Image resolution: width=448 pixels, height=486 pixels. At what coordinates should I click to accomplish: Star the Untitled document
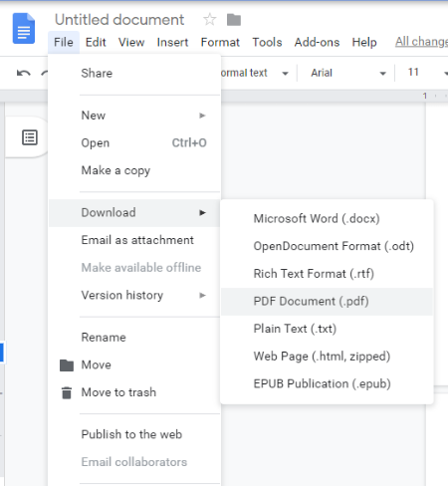209,20
